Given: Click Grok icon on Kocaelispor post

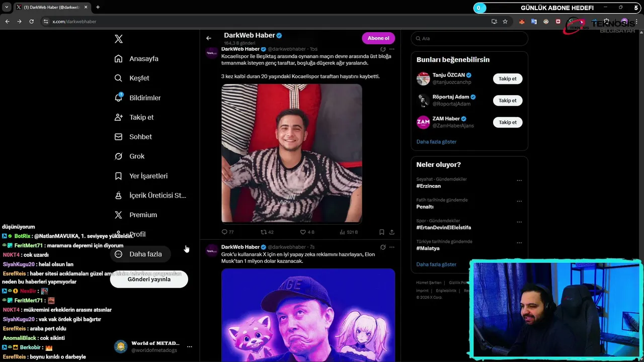Looking at the screenshot, I should point(383,49).
